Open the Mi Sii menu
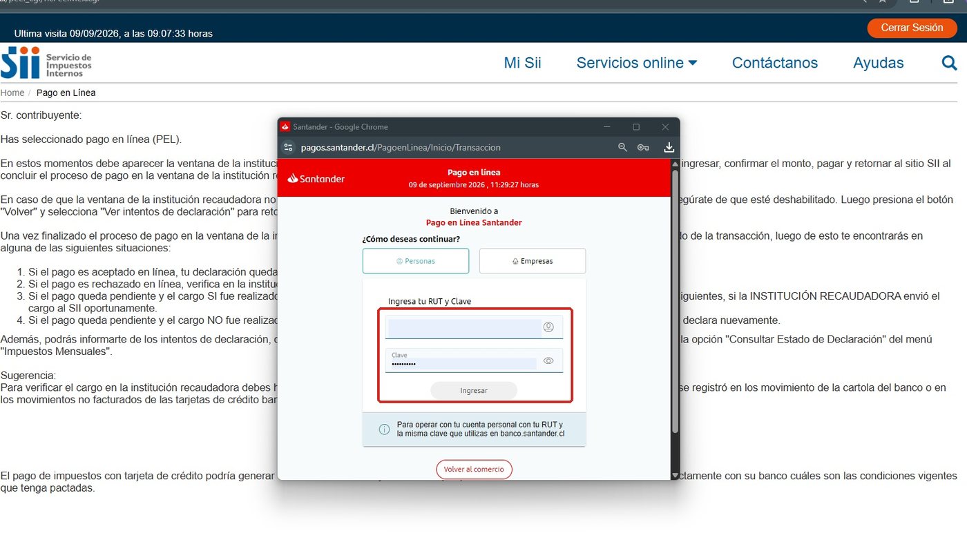The height and width of the screenshot is (560, 967). coord(523,63)
